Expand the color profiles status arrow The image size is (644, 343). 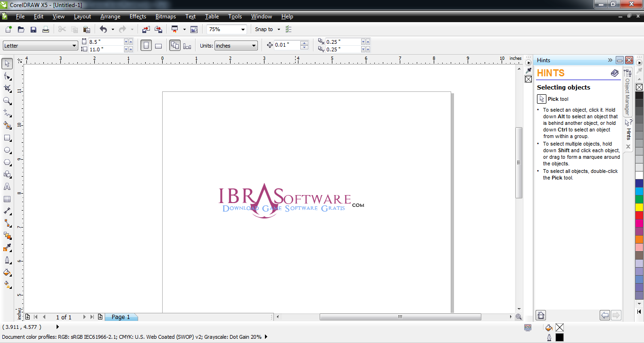click(266, 337)
